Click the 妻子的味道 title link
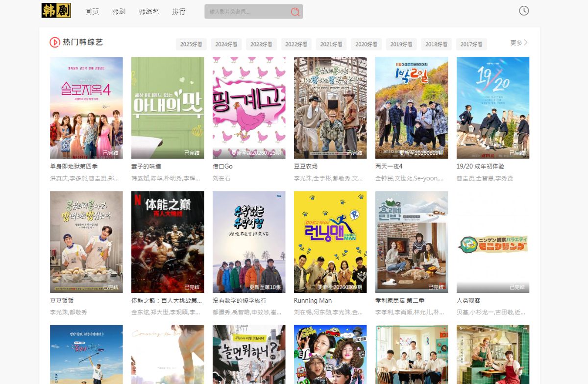The image size is (588, 384). coord(146,167)
